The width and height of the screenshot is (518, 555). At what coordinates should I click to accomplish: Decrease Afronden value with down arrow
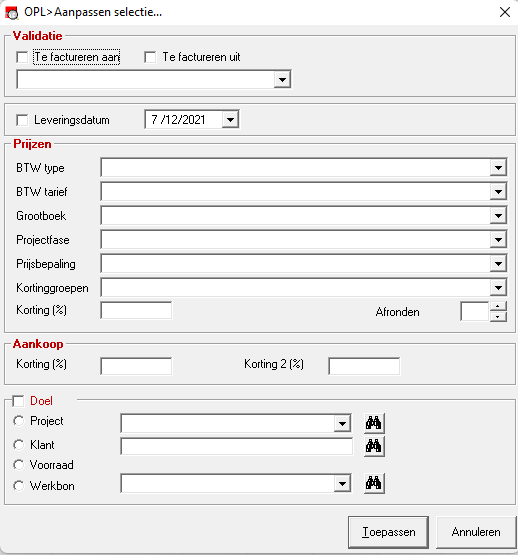498,316
